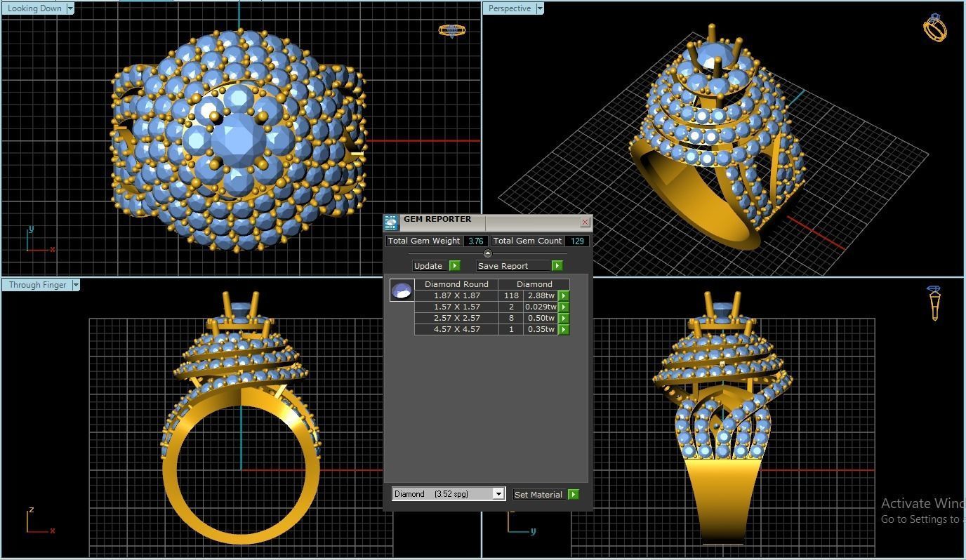Open the Looking Down viewport menu arrow

click(x=70, y=8)
